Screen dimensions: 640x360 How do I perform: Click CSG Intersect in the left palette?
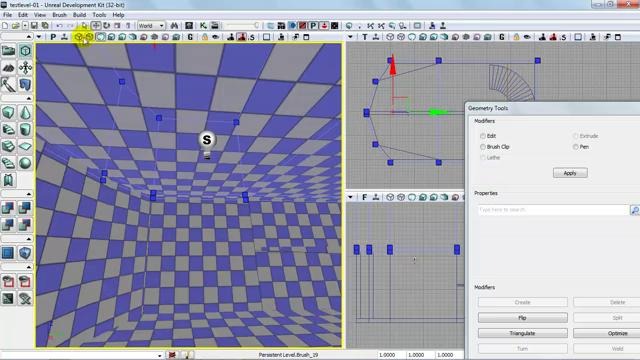pyautogui.click(x=8, y=224)
